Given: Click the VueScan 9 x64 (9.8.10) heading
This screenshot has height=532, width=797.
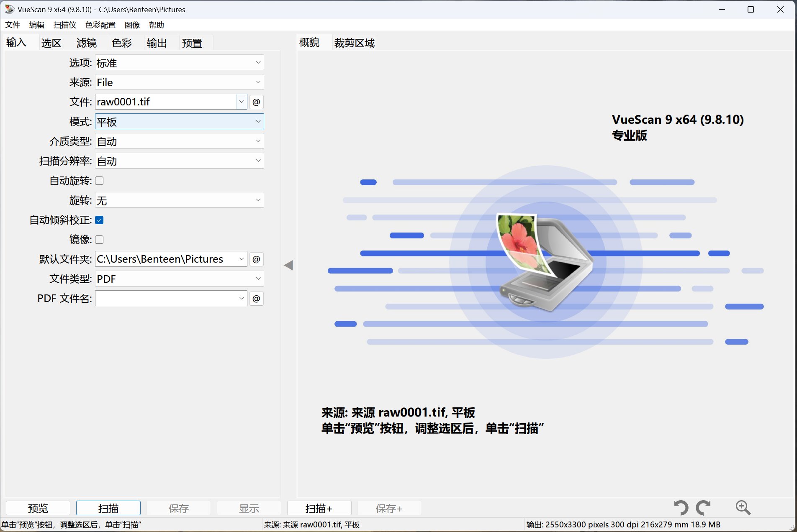Looking at the screenshot, I should click(678, 120).
